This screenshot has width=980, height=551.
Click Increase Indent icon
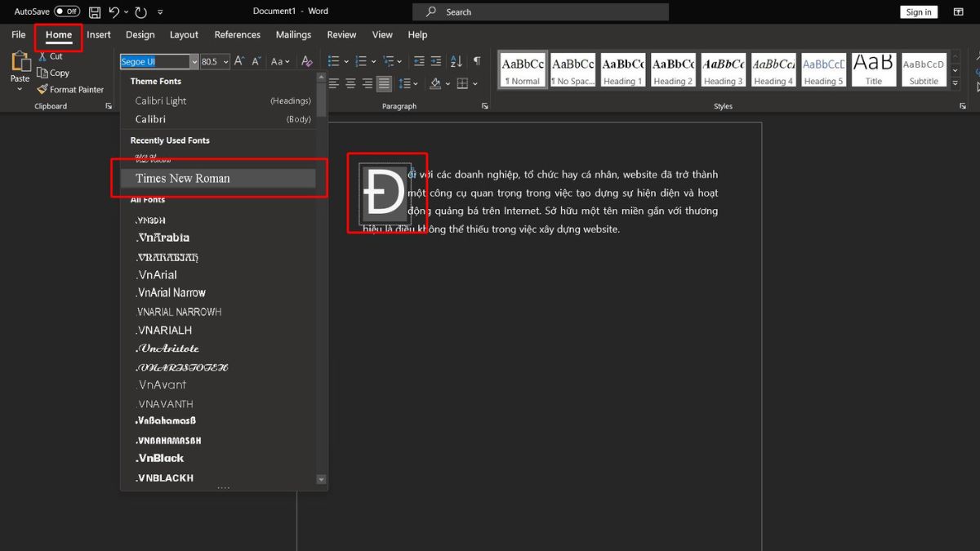(x=438, y=61)
